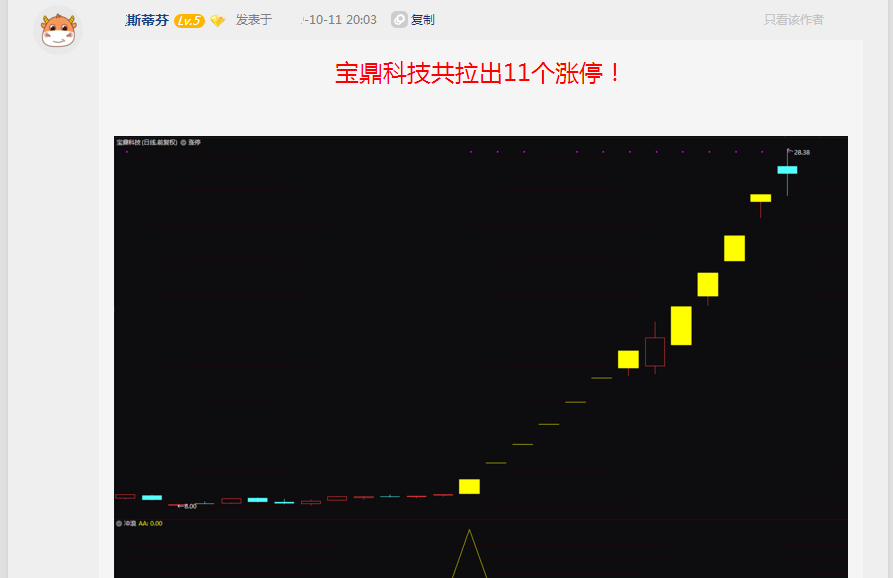The image size is (893, 578).
Task: Select 只看该作者 filter link
Action: click(x=793, y=20)
